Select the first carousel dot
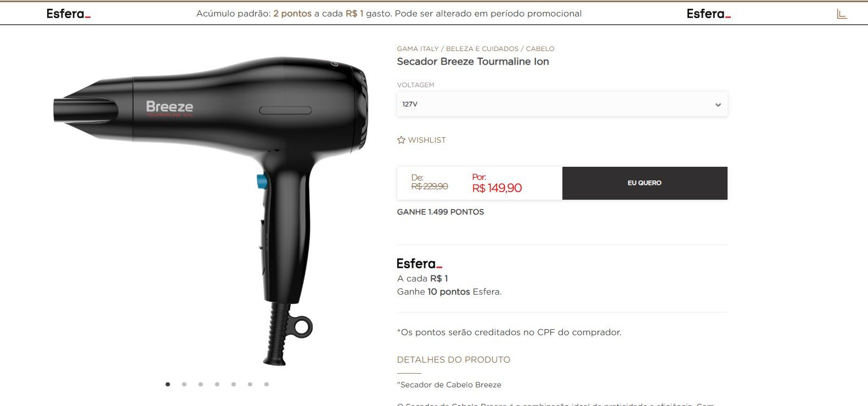The height and width of the screenshot is (406, 868). pos(167,384)
